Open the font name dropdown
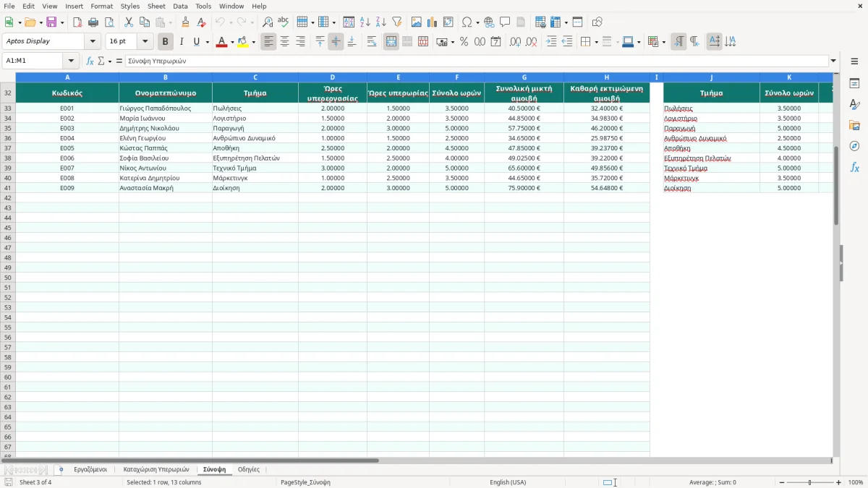868x488 pixels. (x=93, y=42)
